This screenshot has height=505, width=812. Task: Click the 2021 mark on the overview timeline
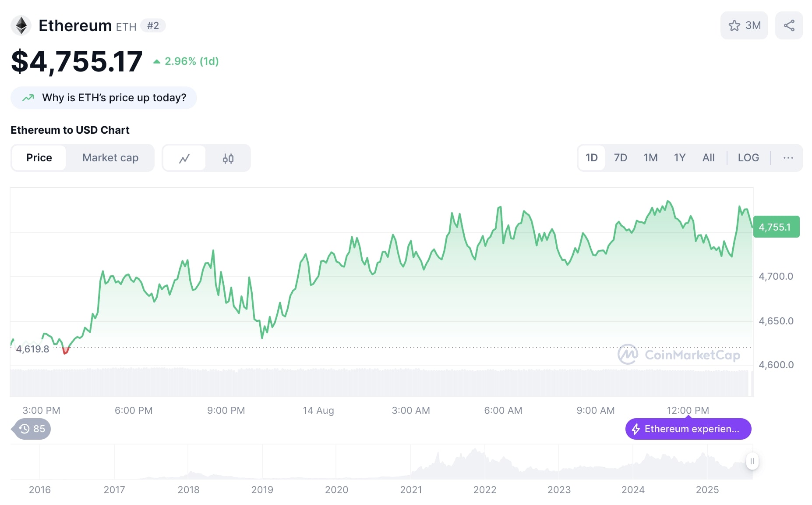coord(411,490)
